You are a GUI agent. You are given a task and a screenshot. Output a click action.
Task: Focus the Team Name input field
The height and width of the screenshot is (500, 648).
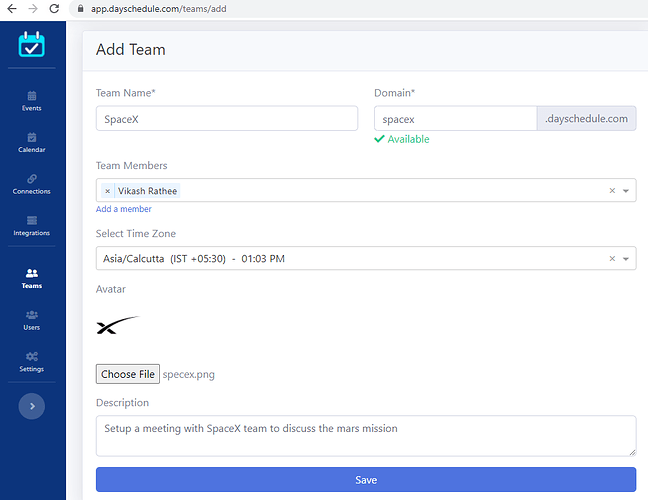pos(227,119)
